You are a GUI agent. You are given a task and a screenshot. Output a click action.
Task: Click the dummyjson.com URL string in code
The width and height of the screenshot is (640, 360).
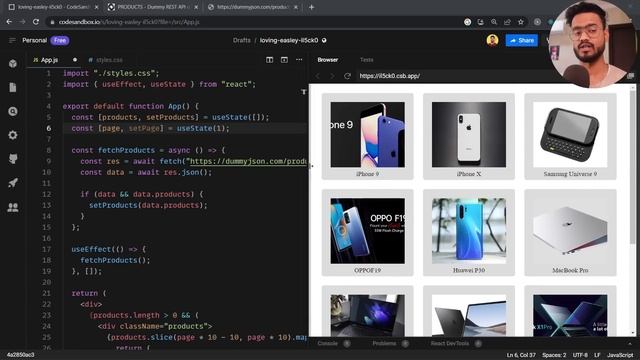pos(248,161)
